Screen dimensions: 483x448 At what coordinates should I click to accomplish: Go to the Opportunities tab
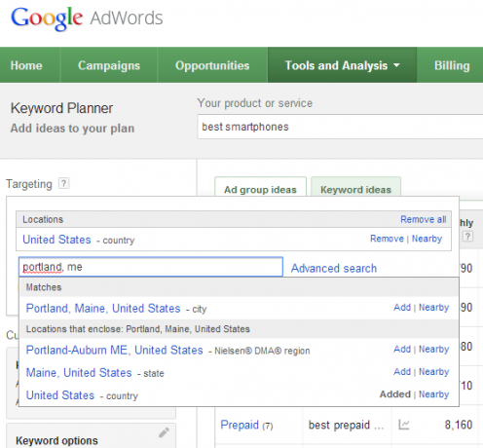pos(212,65)
